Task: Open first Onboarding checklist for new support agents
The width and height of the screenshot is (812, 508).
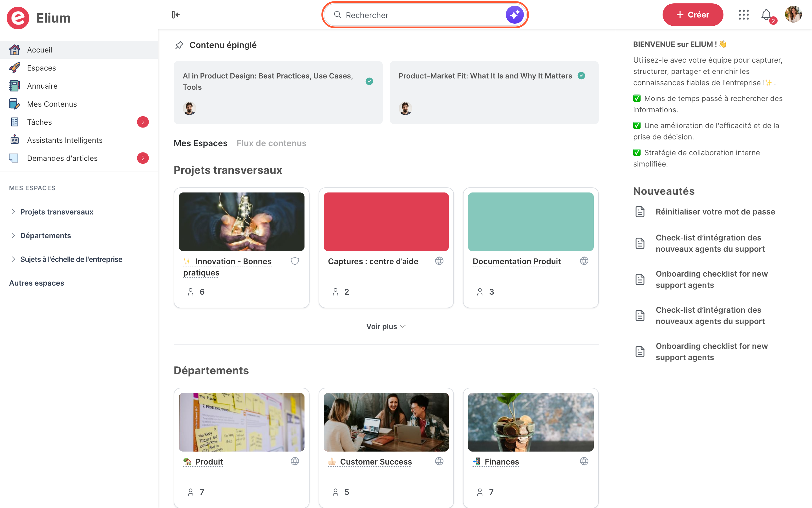Action: 712,279
